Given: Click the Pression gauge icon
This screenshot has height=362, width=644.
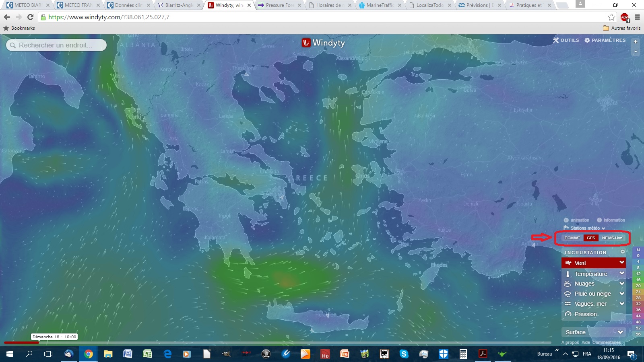Looking at the screenshot, I should (x=568, y=314).
